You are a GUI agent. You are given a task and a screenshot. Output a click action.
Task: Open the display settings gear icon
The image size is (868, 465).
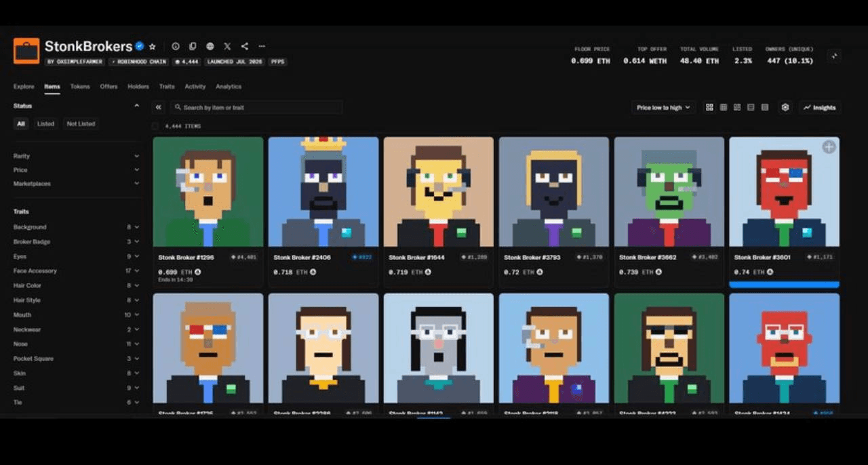point(785,107)
